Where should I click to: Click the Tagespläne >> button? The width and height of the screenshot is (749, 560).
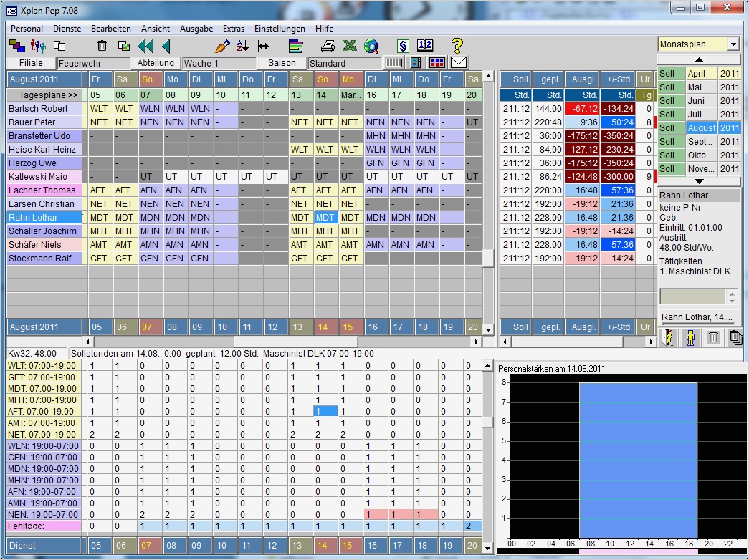click(44, 95)
